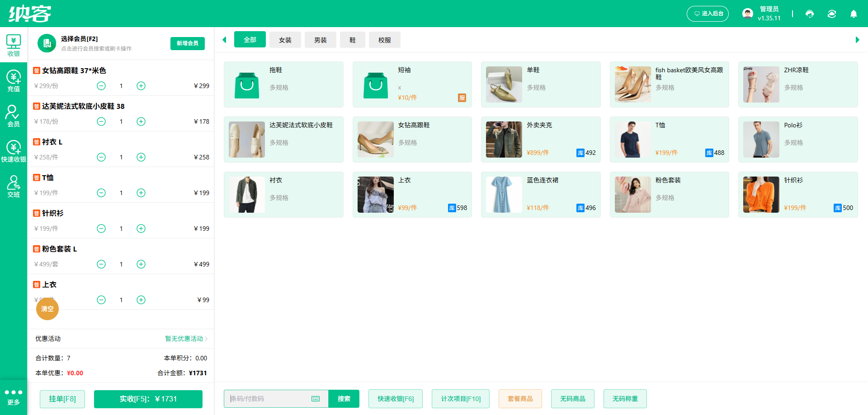The height and width of the screenshot is (415, 868).
Task: Increase quantity of 女钻高跟鞋 37*米色
Action: point(141,86)
